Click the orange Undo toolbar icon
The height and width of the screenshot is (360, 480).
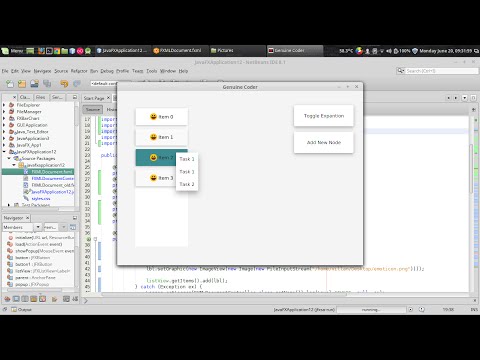[64, 84]
